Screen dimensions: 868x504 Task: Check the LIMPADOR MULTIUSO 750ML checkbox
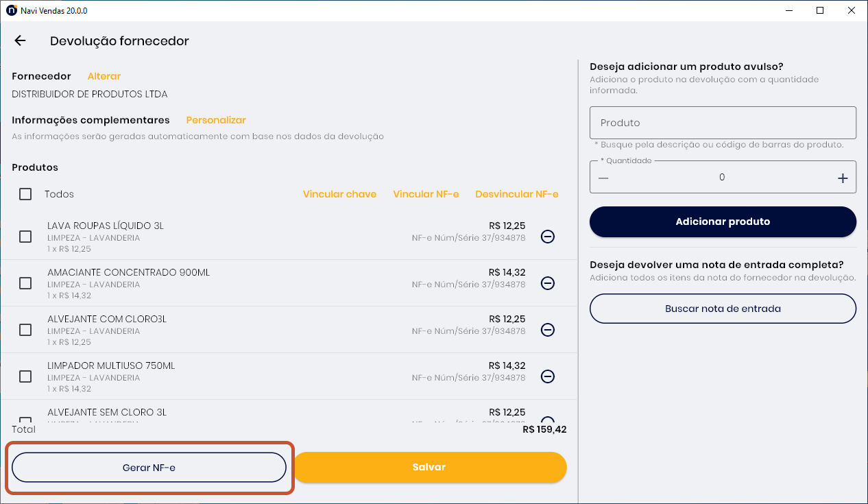coord(25,376)
